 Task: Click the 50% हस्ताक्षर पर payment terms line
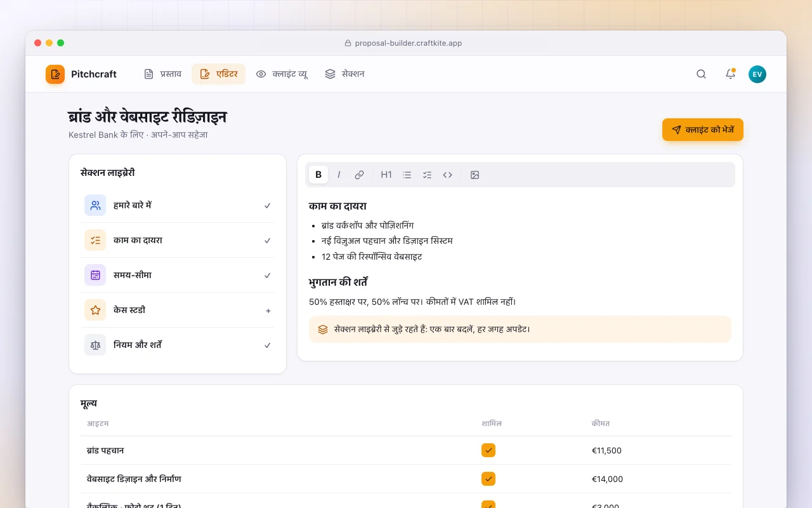click(412, 302)
